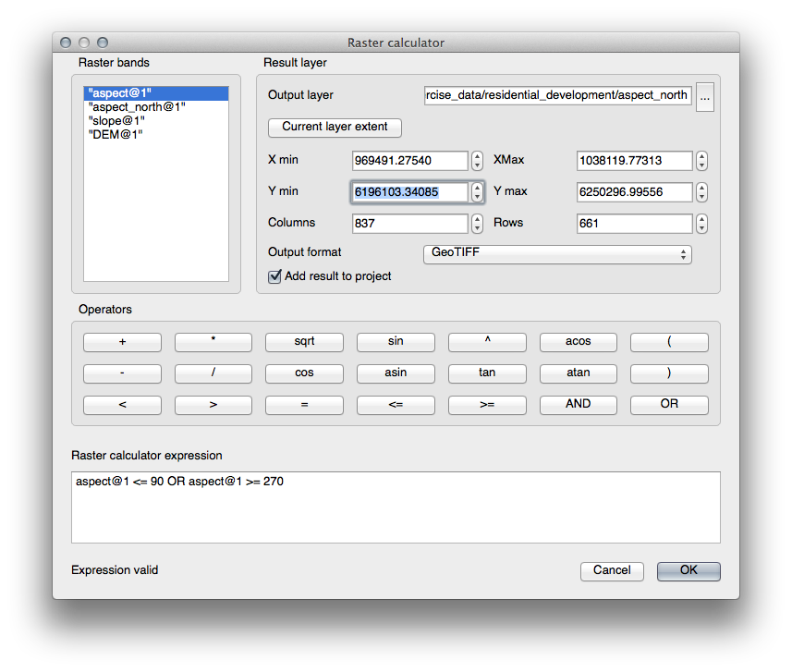Select the "DEM@1" raster band
792x672 pixels.
click(x=111, y=134)
